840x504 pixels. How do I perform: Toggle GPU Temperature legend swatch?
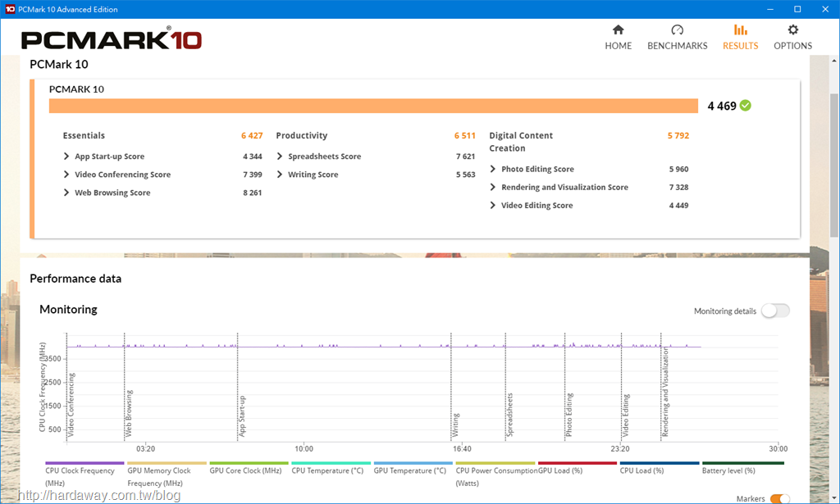(x=413, y=463)
